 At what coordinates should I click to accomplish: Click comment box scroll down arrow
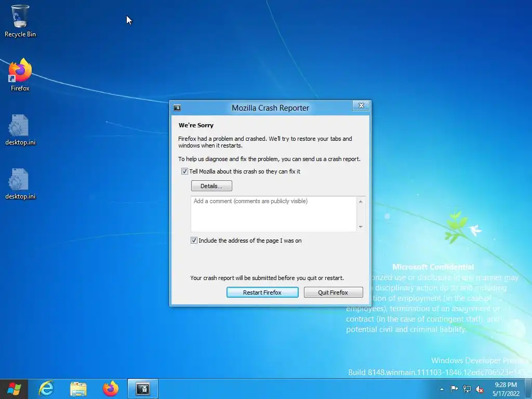(361, 227)
